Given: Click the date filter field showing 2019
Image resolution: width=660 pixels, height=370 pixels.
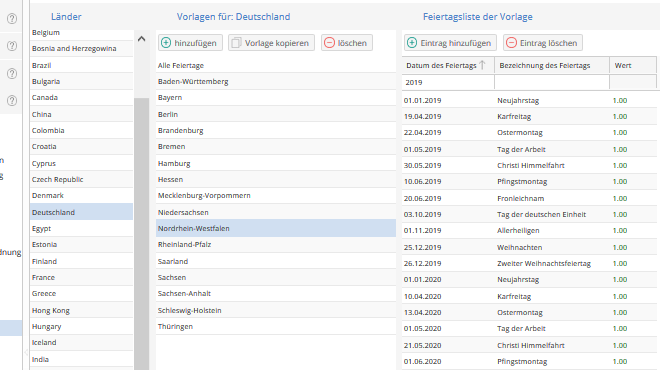Looking at the screenshot, I should [x=448, y=82].
